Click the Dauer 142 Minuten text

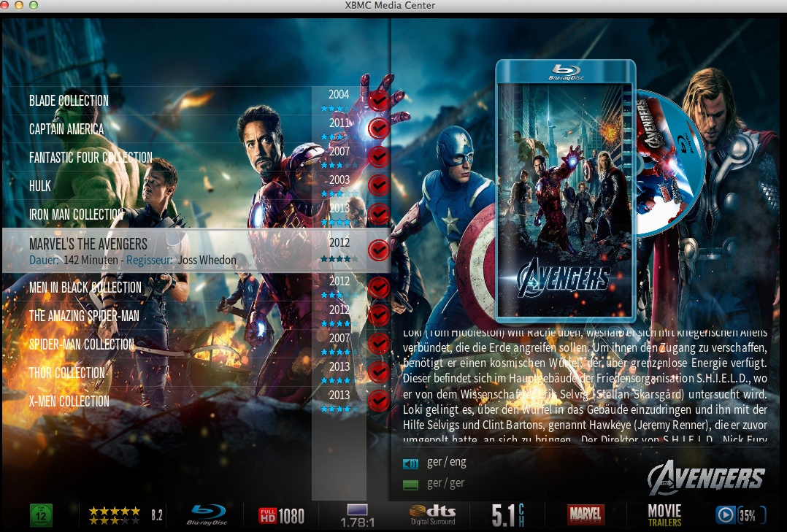tap(74, 260)
